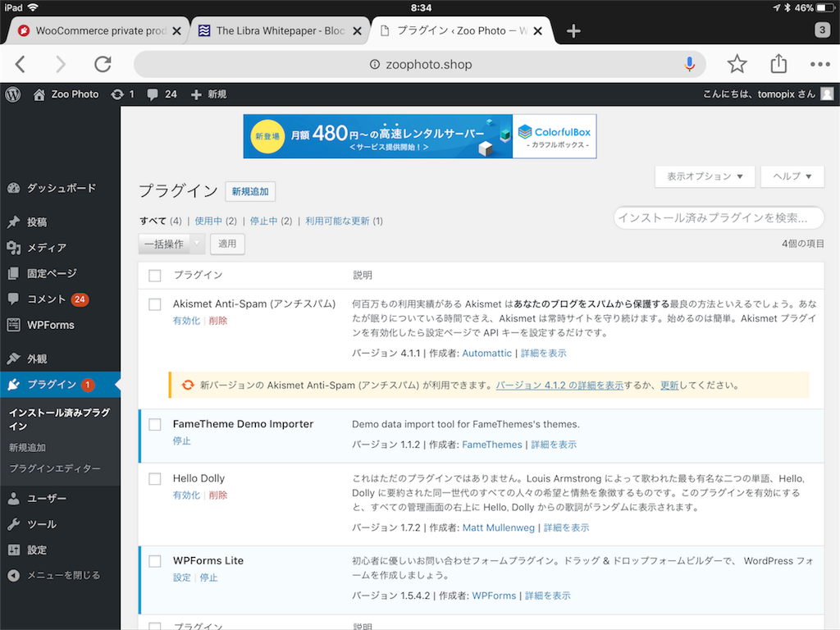840x630 pixels.
Task: Reload the page with refresh icon
Action: [x=103, y=64]
